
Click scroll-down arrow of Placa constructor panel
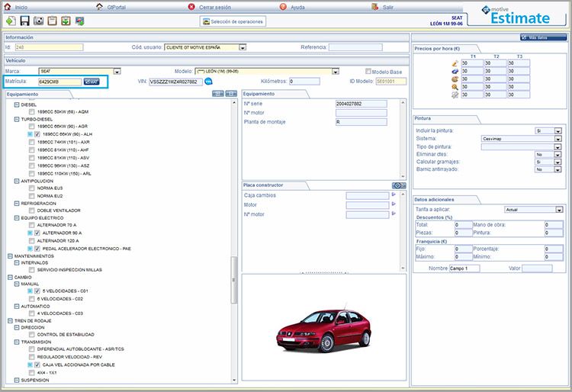click(x=403, y=268)
